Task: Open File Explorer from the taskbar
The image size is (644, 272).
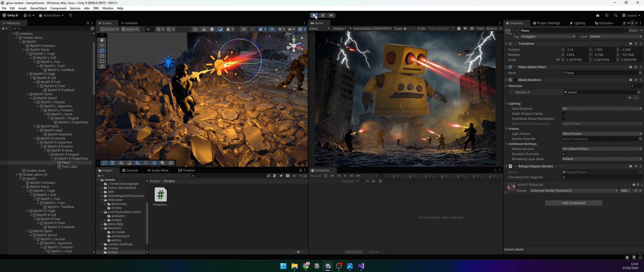Action: [x=295, y=266]
